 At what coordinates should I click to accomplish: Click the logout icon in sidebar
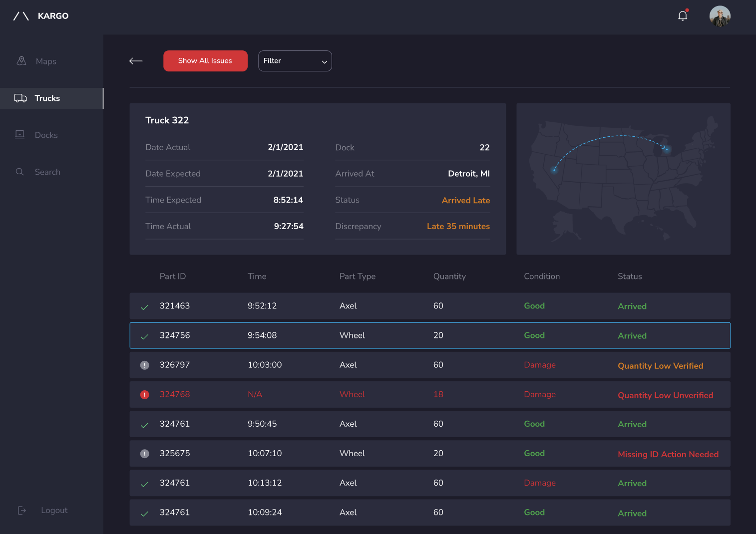tap(22, 510)
